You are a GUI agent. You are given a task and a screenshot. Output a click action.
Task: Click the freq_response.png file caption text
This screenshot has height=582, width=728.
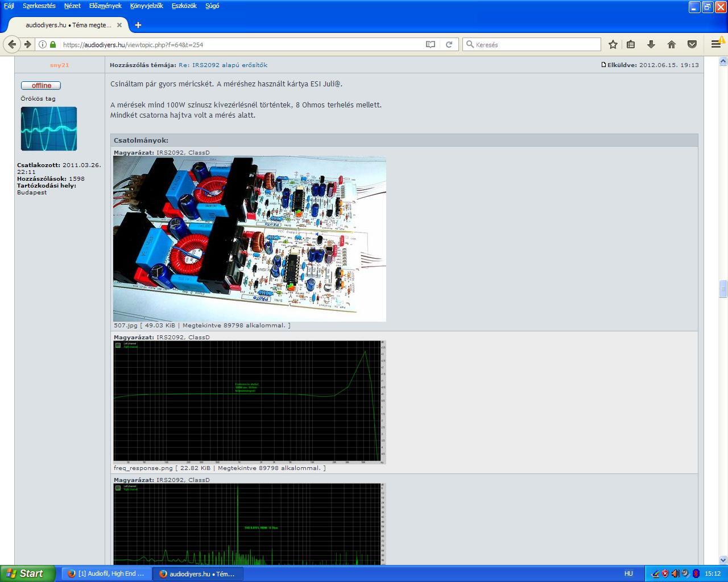(220, 468)
